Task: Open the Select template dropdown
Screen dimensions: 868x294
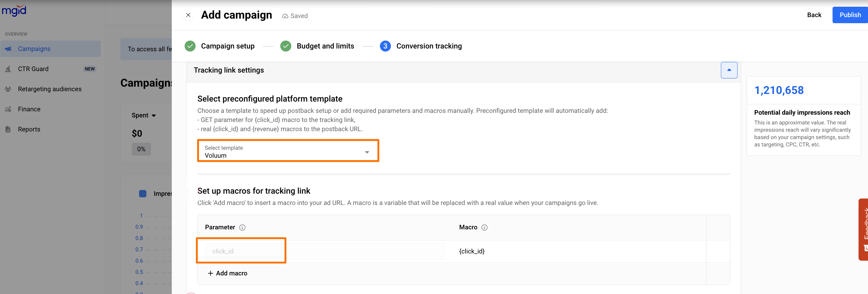Action: [288, 151]
